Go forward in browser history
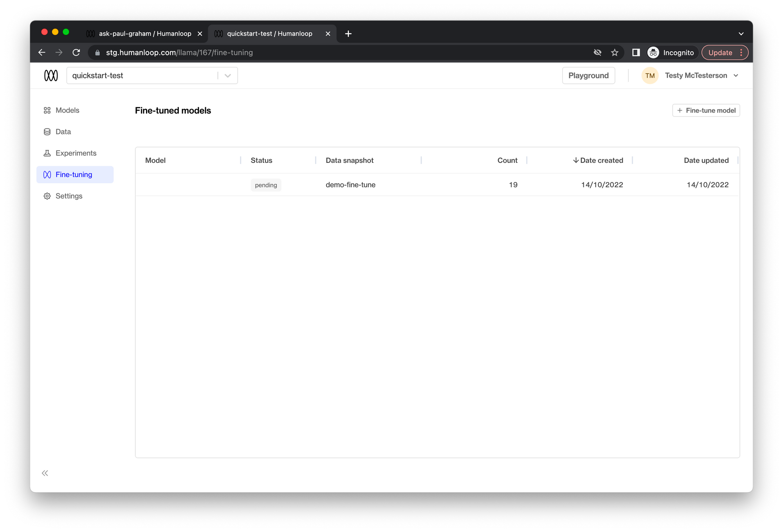The image size is (783, 532). click(59, 52)
